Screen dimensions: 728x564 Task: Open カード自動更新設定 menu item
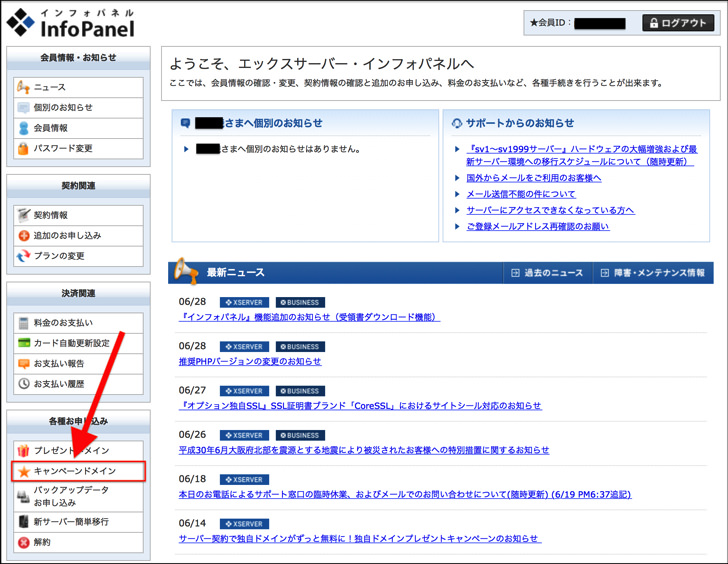click(78, 343)
